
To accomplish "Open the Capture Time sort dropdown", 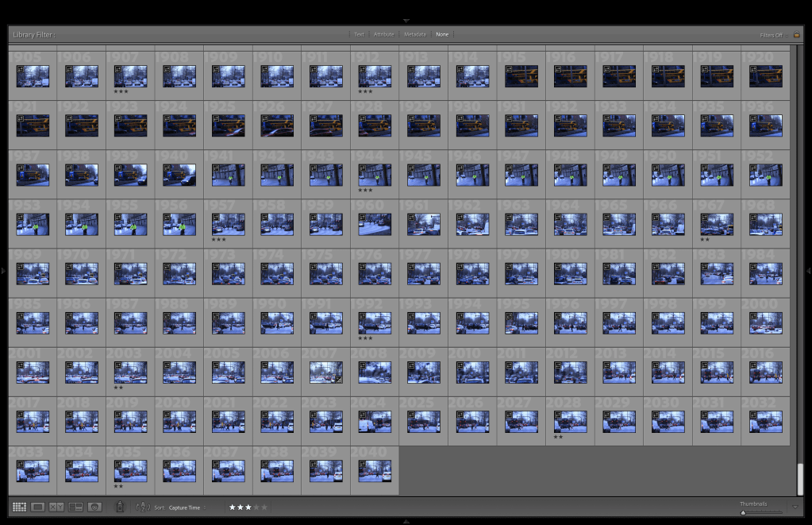I will pos(186,508).
